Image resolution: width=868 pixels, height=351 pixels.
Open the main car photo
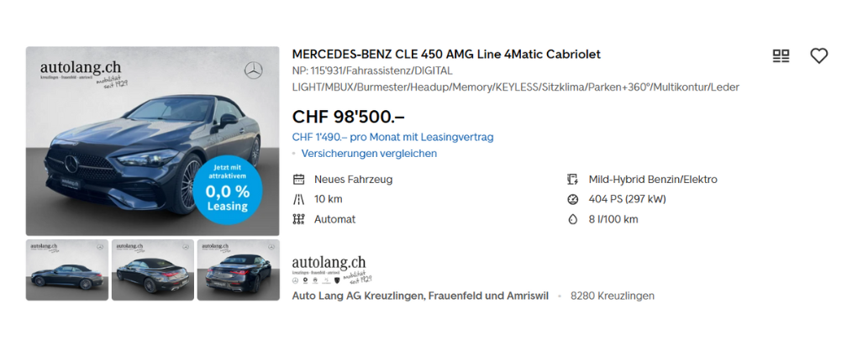(153, 141)
